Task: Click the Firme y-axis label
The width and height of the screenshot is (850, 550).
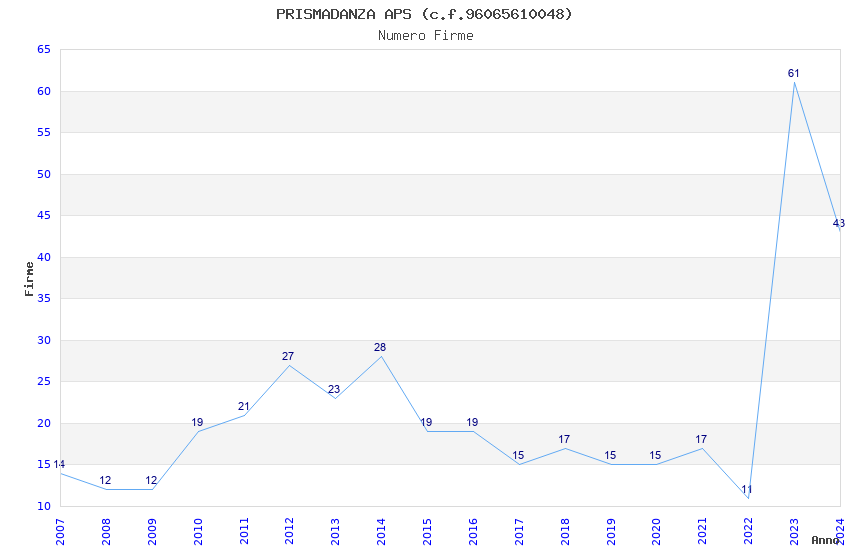Action: coord(29,279)
